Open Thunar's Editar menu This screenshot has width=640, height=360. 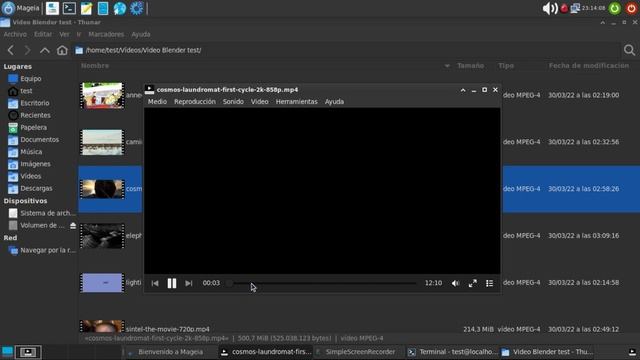pos(43,34)
